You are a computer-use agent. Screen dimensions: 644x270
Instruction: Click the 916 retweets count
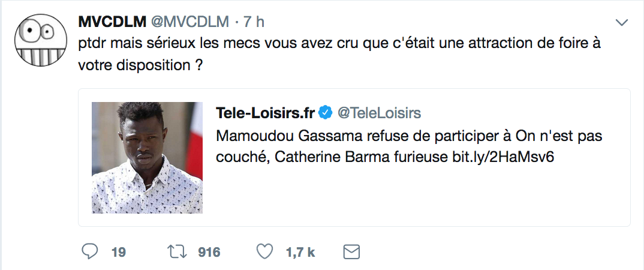click(209, 252)
